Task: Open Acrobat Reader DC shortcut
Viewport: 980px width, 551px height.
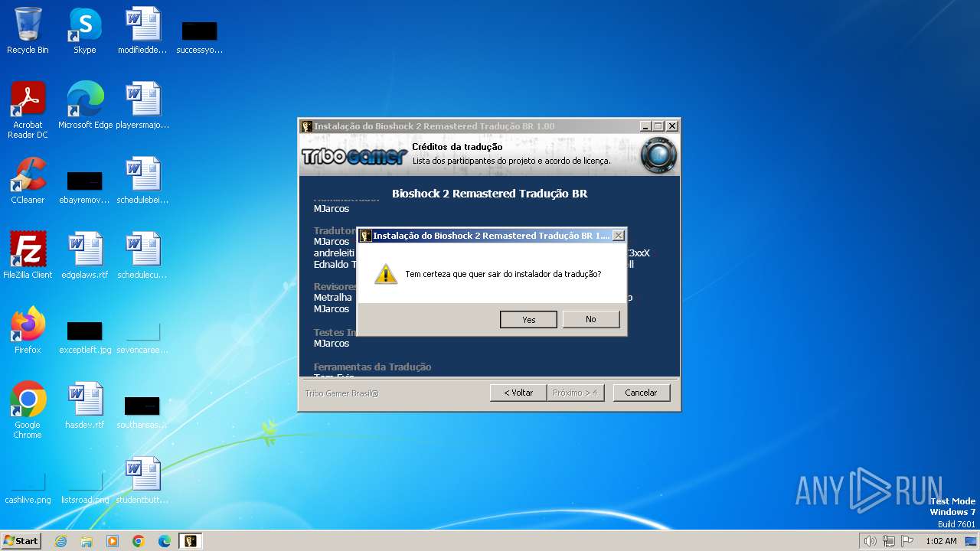Action: tap(28, 110)
